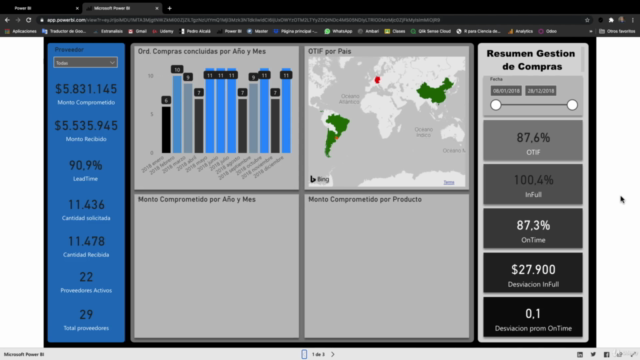The width and height of the screenshot is (640, 360).
Task: Select China on the OTIF map
Action: click(x=435, y=91)
